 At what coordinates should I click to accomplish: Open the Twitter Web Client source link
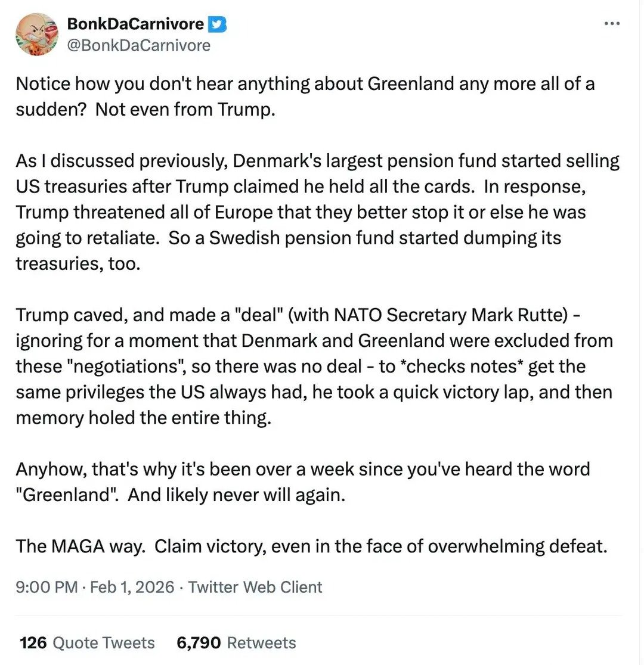(x=255, y=587)
